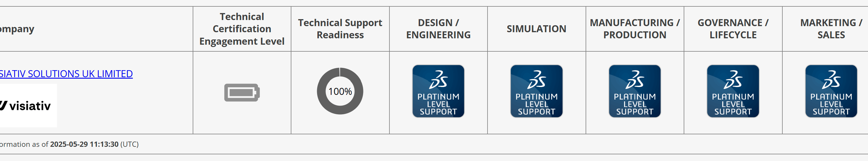Viewport: 868px width, 161px height.
Task: Click the (UTC) label after the timestamp
Action: (129, 144)
